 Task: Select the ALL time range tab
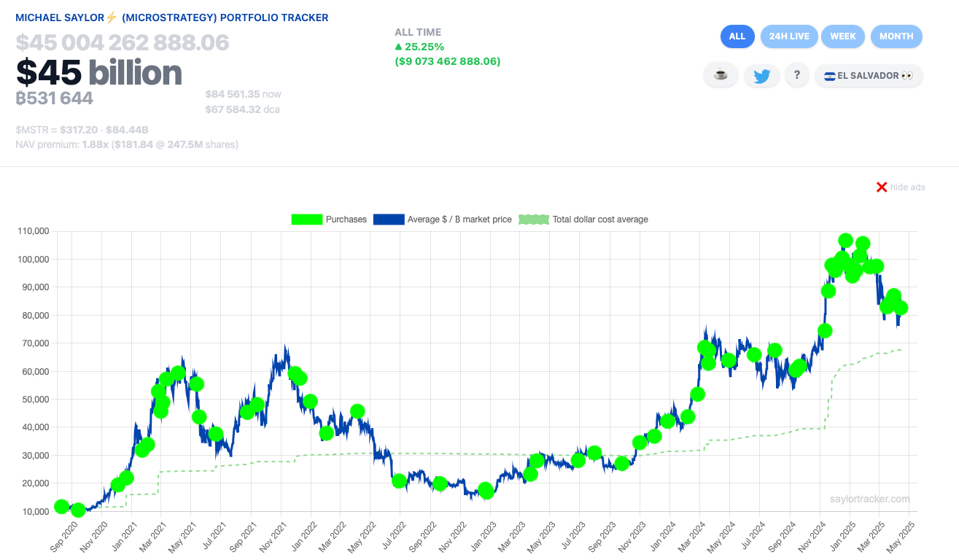(737, 36)
